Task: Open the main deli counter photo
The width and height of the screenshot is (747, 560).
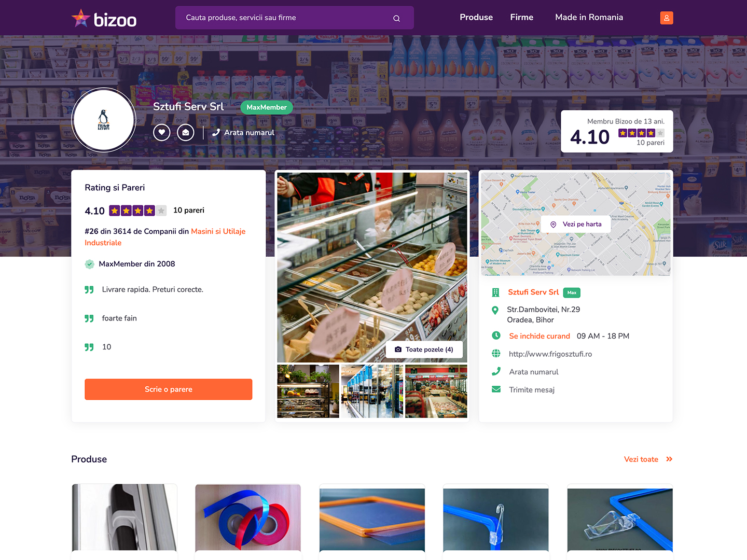Action: pyautogui.click(x=372, y=267)
